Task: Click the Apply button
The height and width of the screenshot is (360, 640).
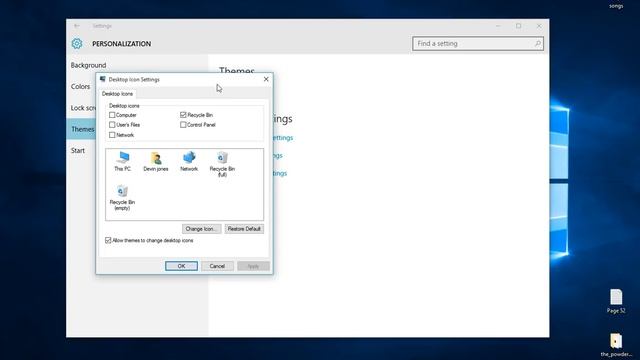Action: (x=253, y=266)
